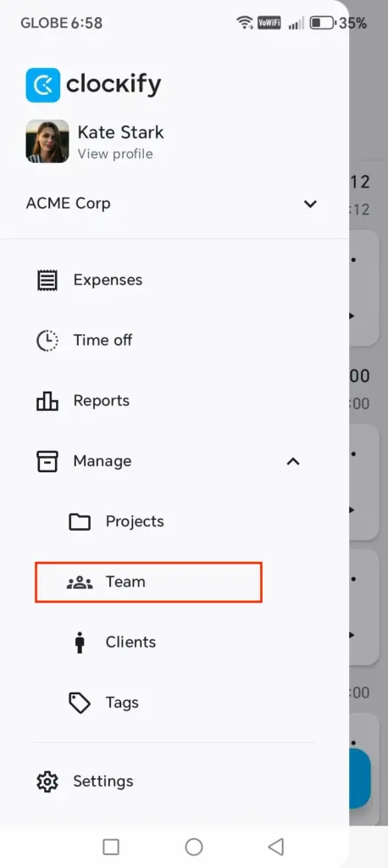Viewport: 388px width, 868px height.
Task: Go to the Team menu item
Action: (148, 581)
